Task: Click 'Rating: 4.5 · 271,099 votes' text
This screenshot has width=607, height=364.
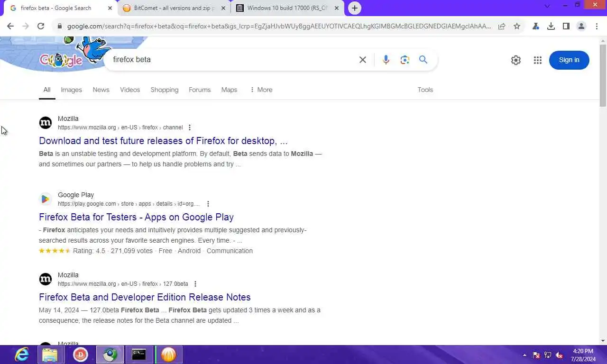Action: point(113,251)
